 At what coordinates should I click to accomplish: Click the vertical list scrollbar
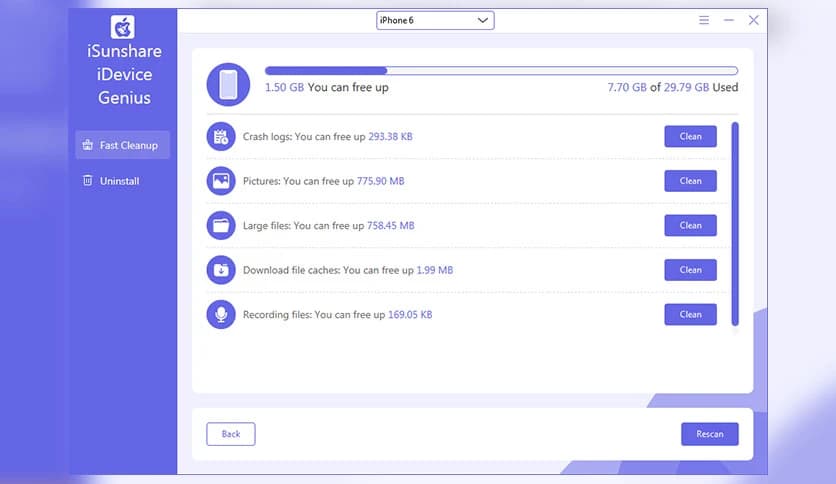point(735,224)
